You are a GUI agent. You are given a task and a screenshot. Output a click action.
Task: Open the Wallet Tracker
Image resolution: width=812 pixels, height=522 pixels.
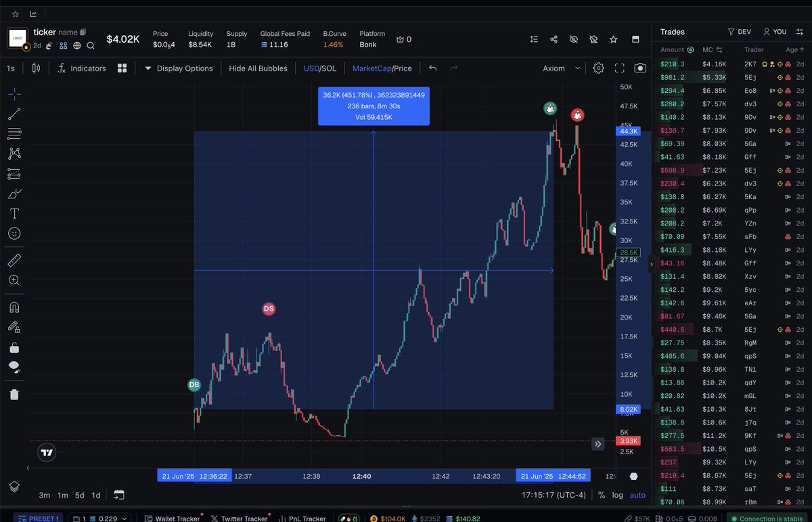click(x=172, y=518)
